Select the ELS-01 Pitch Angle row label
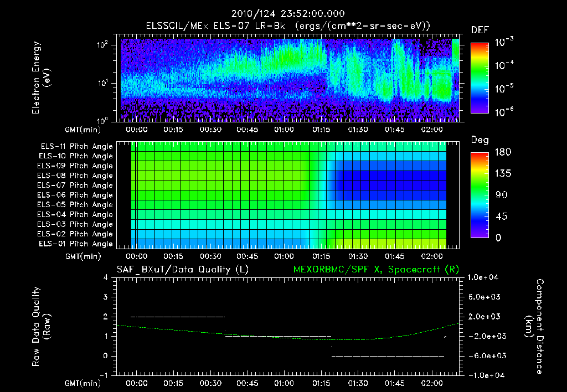Screen dimensions: 567x392 [76, 244]
